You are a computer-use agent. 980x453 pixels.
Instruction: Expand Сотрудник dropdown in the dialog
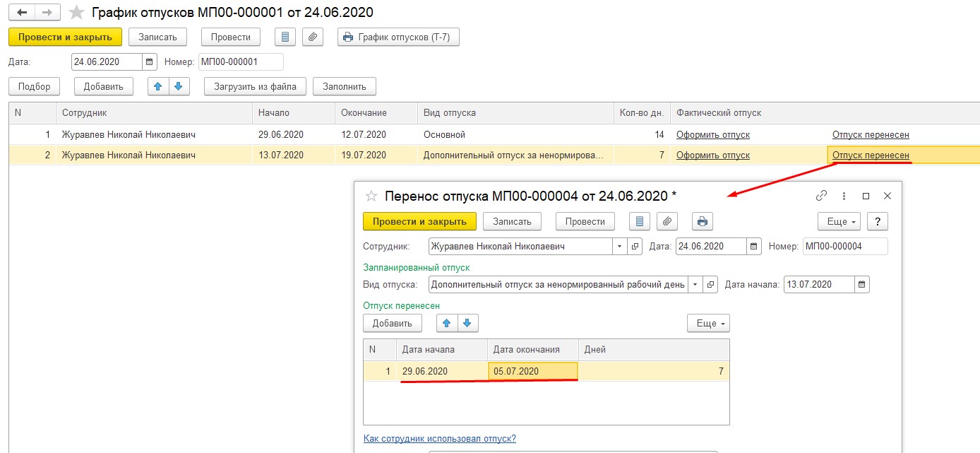(619, 246)
